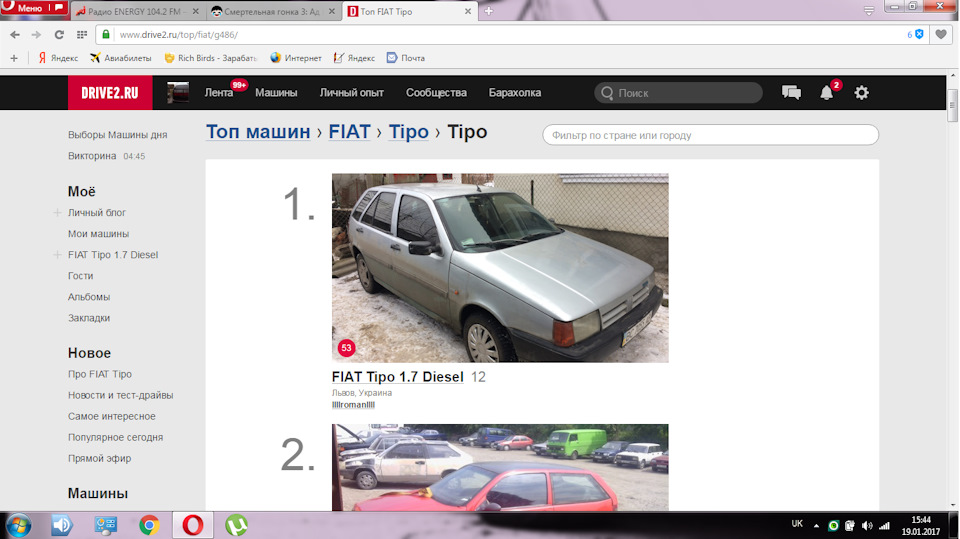
Task: Click the green secure lock icon
Action: pos(106,35)
